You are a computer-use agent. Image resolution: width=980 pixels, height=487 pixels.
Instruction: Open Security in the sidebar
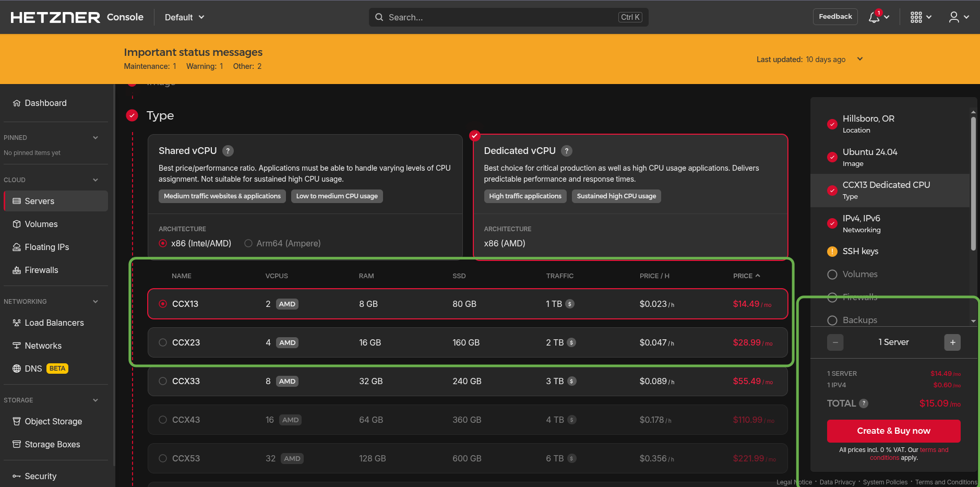click(55, 476)
